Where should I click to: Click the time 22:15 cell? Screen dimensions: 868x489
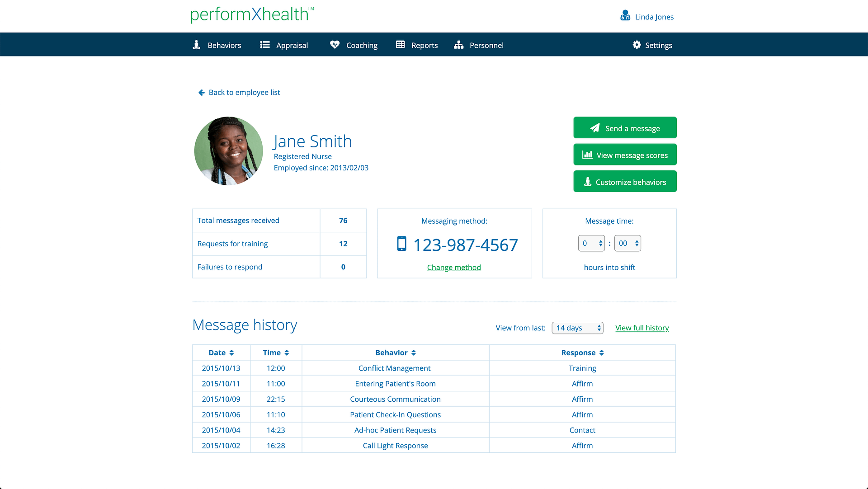coord(276,399)
